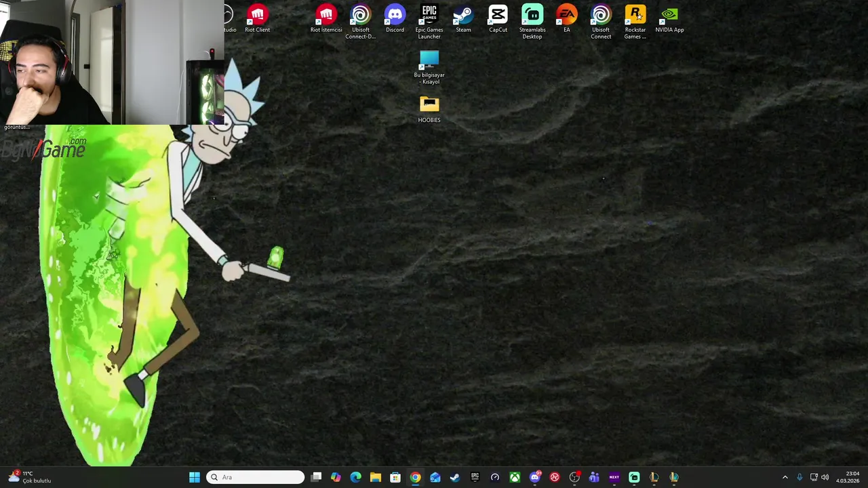Select the Steam desktop shortcut
Viewport: 868px width, 488px height.
point(463,19)
